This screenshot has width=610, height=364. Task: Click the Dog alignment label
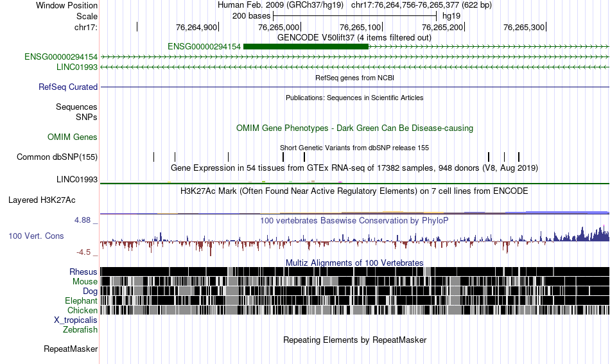91,291
